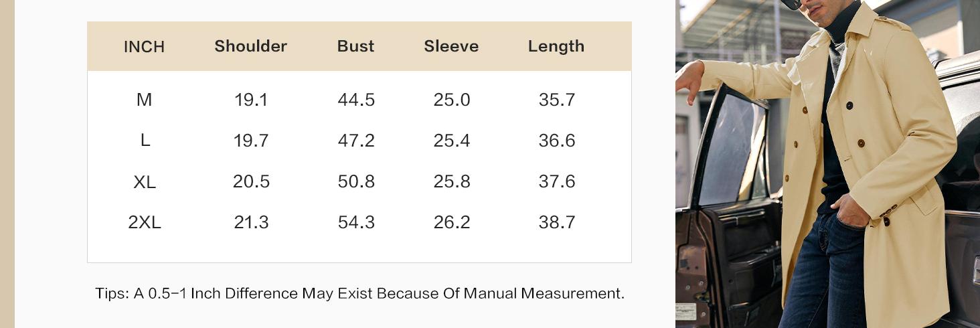The height and width of the screenshot is (328, 980).
Task: Open the trench coat model photo
Action: 827,164
